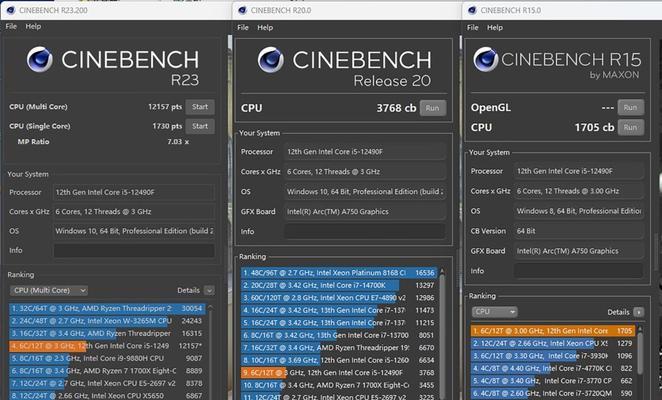
Task: Select the orange i5-12490F 3768 row in R20
Action: pos(339,373)
